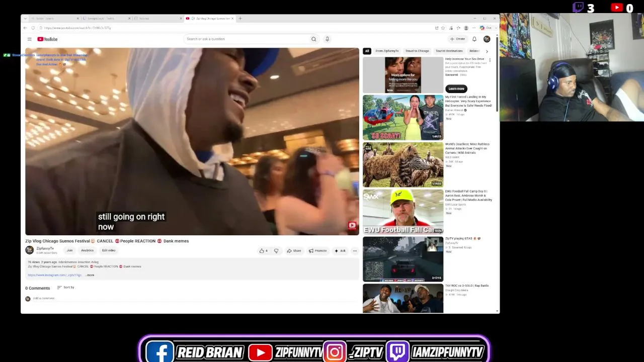Viewport: 644px width, 362px height.
Task: Bookmark this page with the star icon
Action: click(x=443, y=28)
